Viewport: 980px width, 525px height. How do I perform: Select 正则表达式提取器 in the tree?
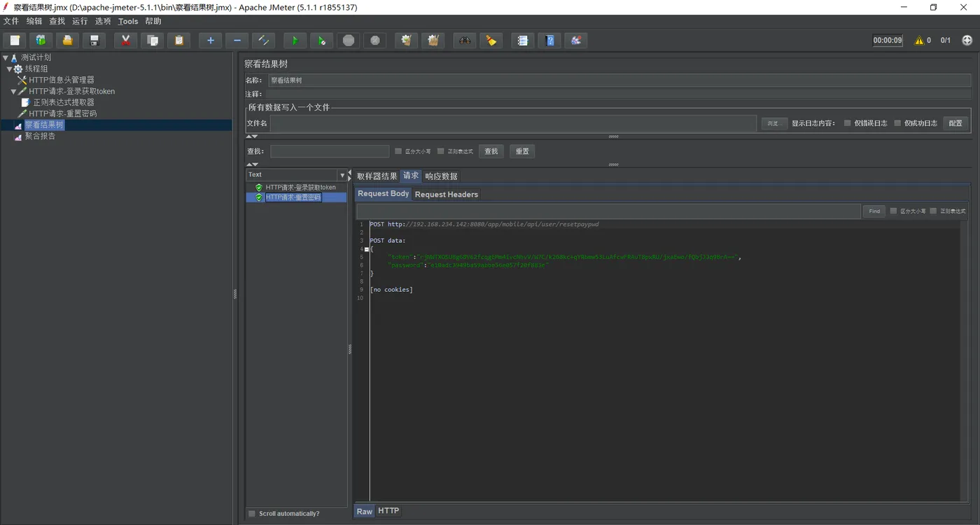tap(64, 103)
